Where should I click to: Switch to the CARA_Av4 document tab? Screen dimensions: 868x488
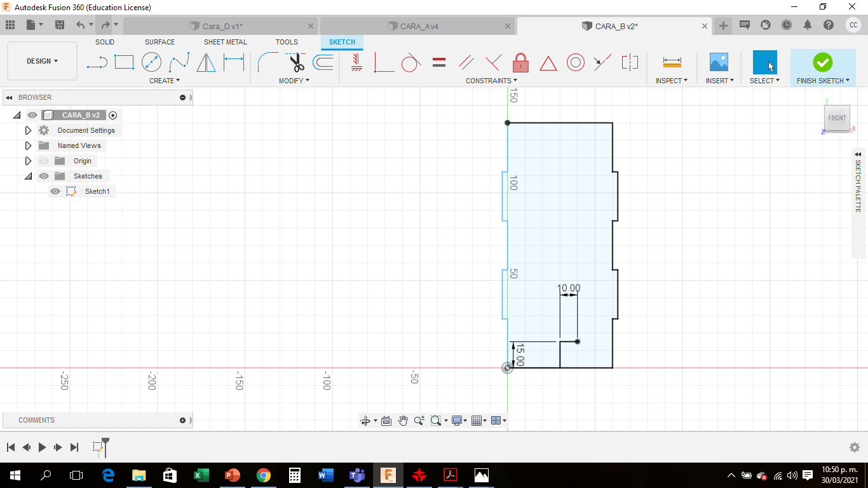[419, 26]
